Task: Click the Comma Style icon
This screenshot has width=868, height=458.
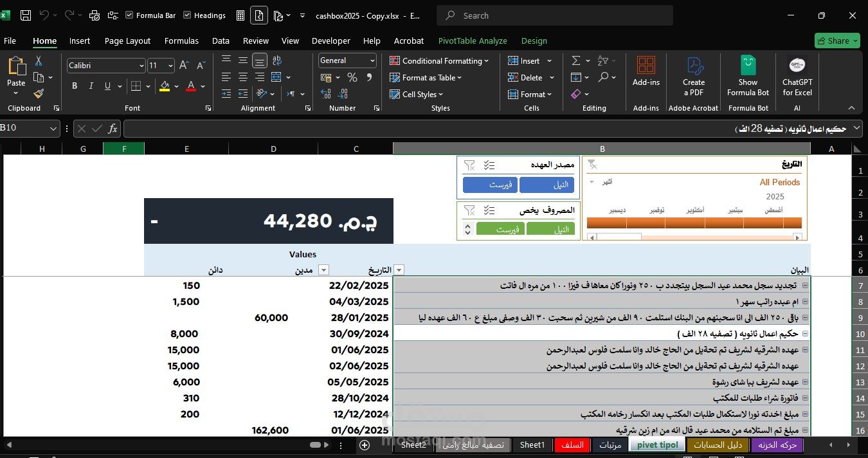Action: 369,77
